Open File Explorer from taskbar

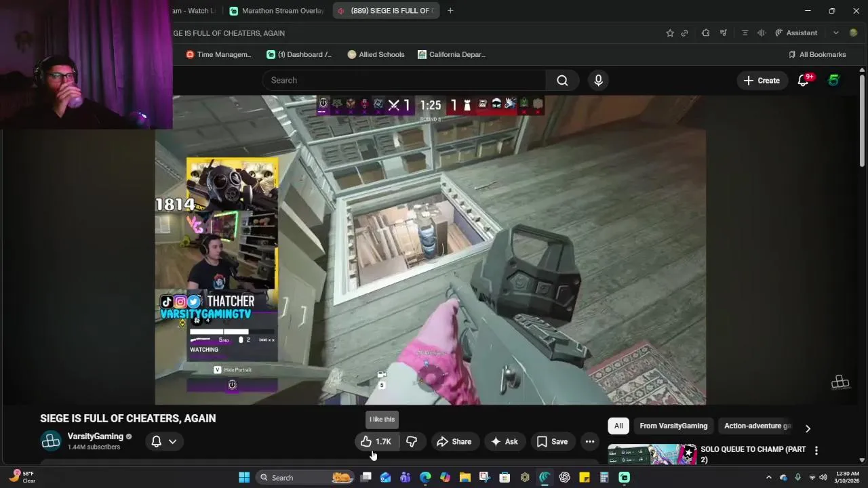click(465, 477)
